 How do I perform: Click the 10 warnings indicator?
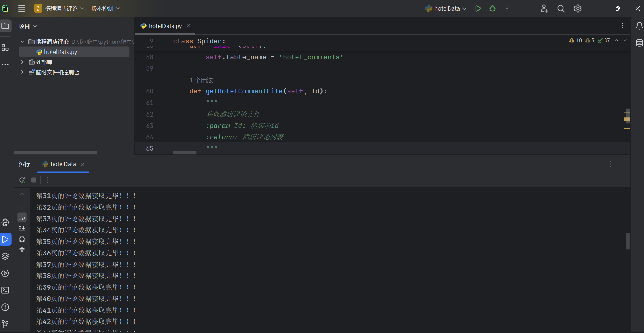(575, 40)
